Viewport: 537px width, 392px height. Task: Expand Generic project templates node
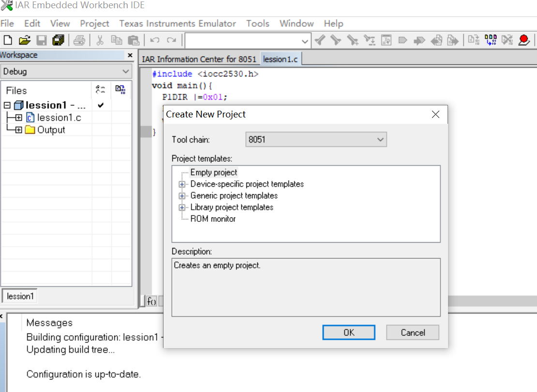coord(182,196)
